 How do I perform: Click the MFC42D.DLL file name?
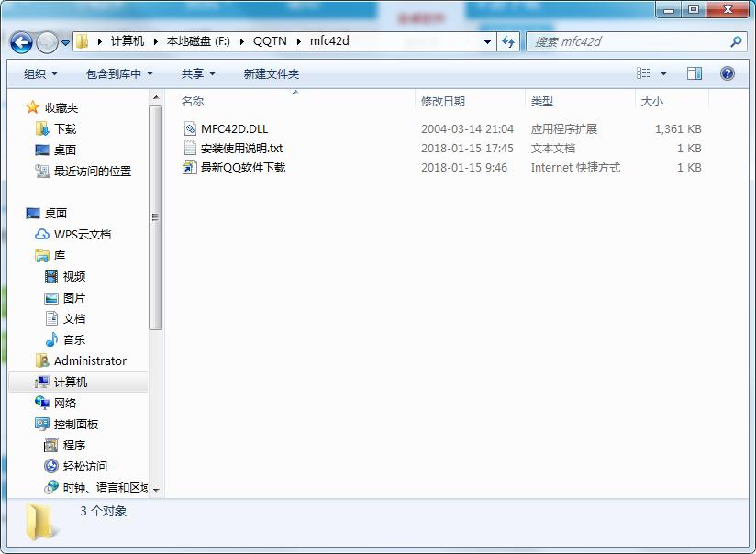click(234, 128)
